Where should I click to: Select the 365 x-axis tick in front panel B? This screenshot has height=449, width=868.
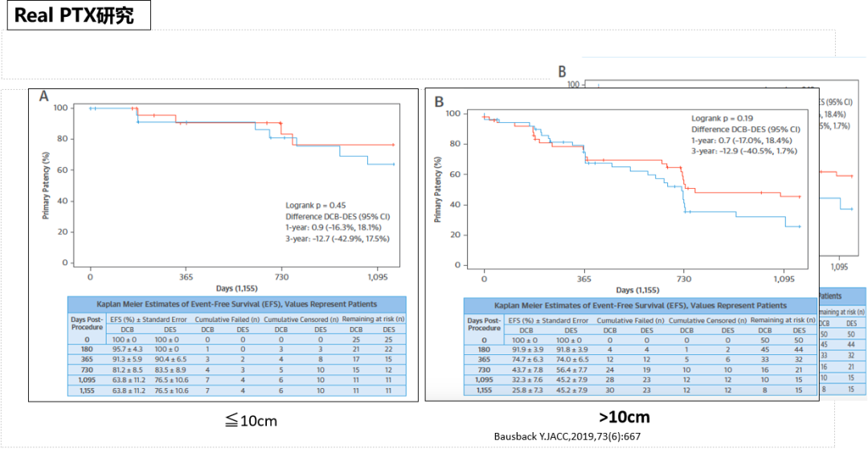click(584, 278)
